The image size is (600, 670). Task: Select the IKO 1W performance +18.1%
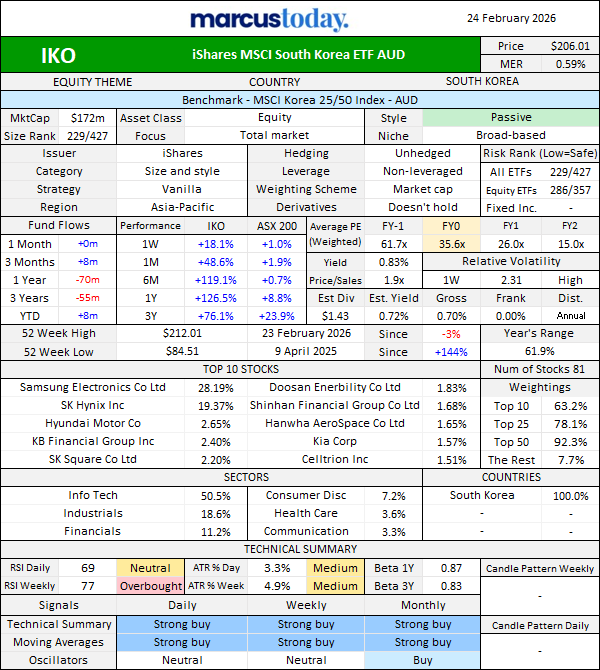tap(216, 244)
